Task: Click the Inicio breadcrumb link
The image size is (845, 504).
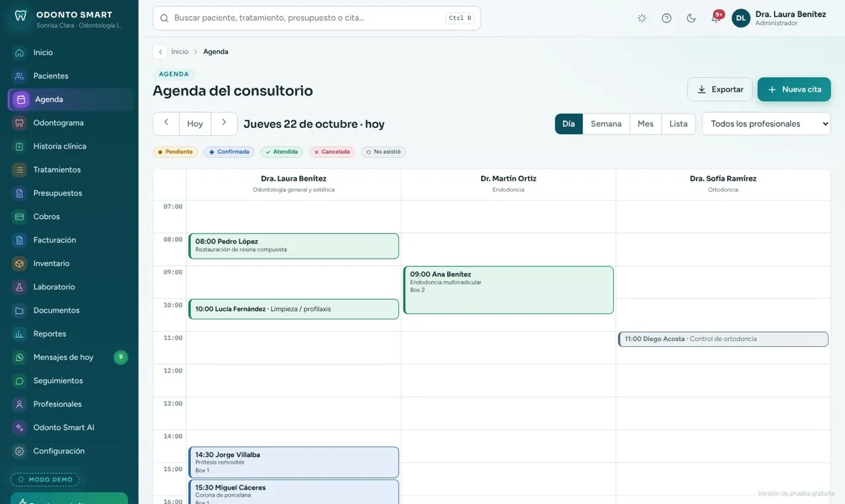Action: [x=180, y=51]
